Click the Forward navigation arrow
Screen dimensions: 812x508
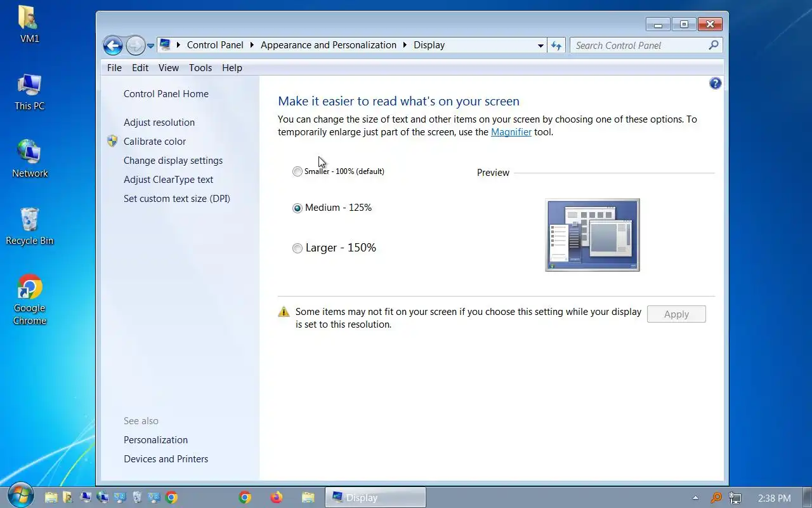135,45
